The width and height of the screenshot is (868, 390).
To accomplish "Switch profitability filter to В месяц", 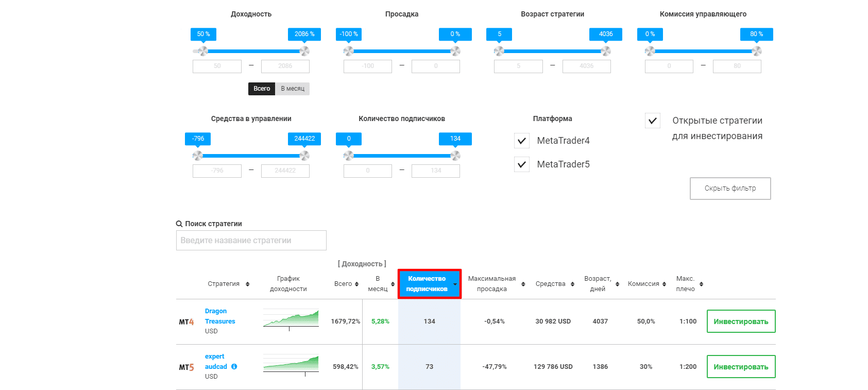I will pos(293,89).
